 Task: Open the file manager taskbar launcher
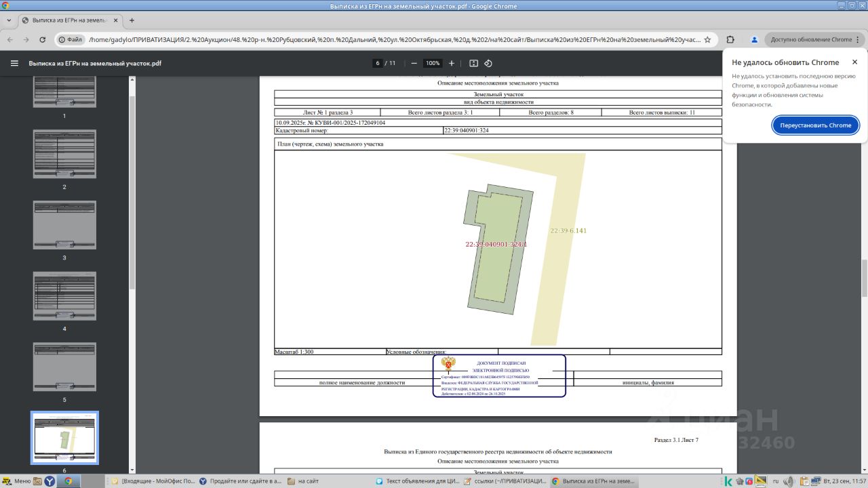tap(38, 481)
